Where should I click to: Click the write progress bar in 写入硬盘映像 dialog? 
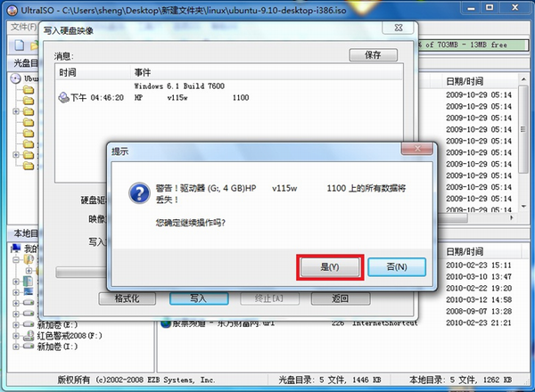[x=81, y=273]
